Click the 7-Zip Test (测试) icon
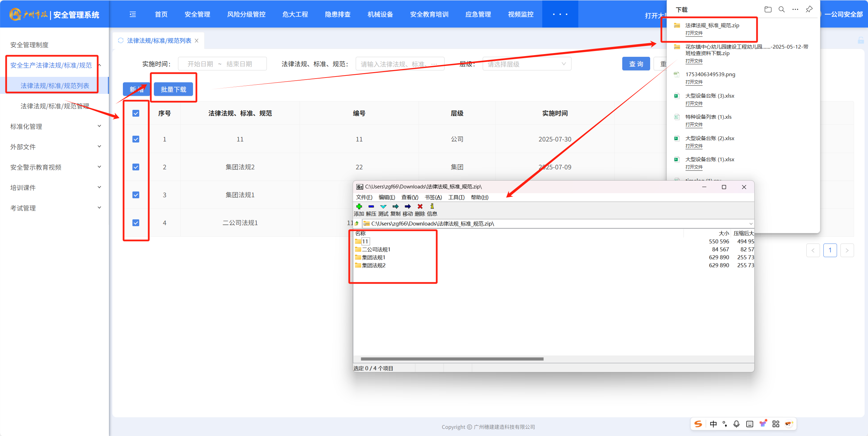The height and width of the screenshot is (436, 868). (383, 206)
